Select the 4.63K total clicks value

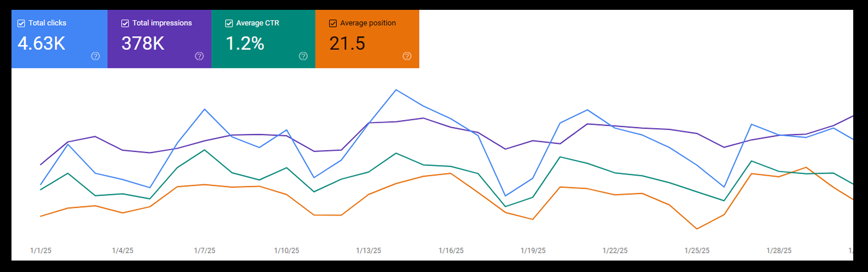pos(42,44)
